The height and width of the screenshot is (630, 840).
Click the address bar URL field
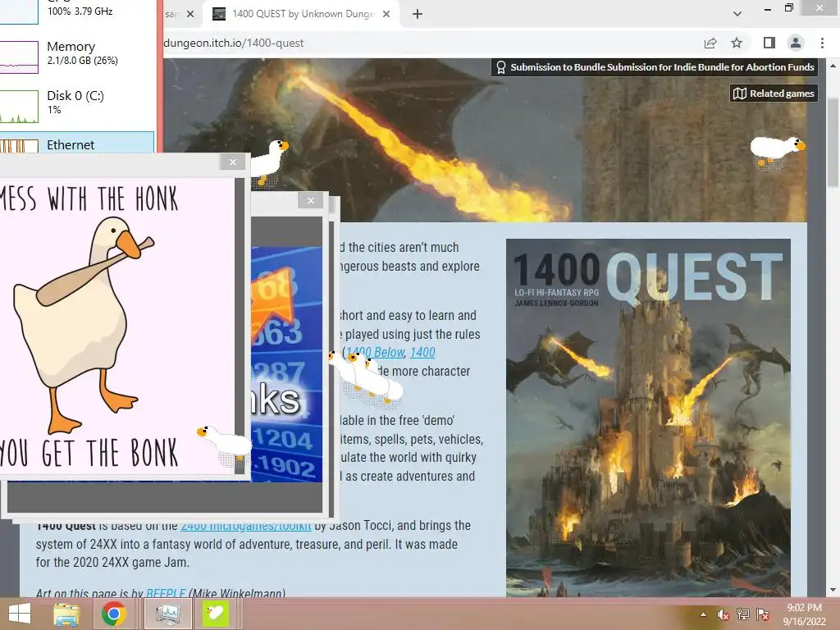[428, 43]
